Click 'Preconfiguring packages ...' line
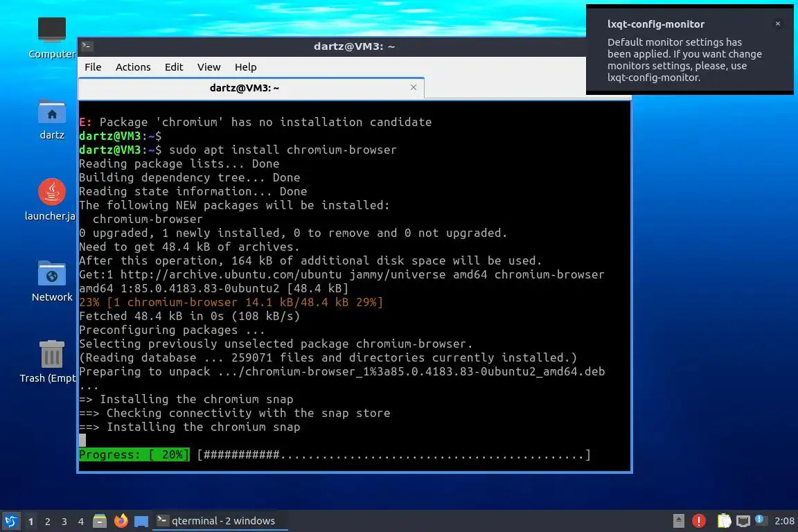The width and height of the screenshot is (798, 532). (172, 330)
